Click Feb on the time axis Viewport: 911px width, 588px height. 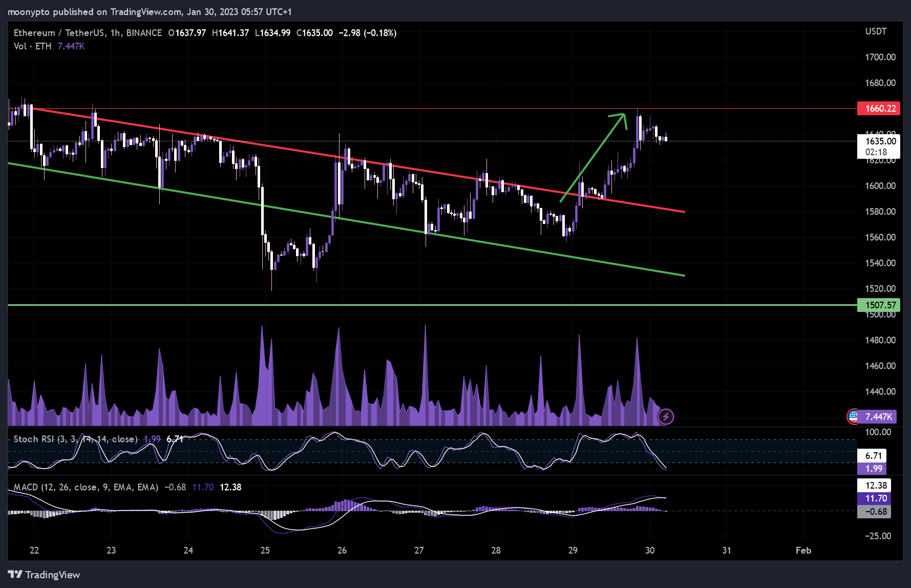click(x=803, y=551)
